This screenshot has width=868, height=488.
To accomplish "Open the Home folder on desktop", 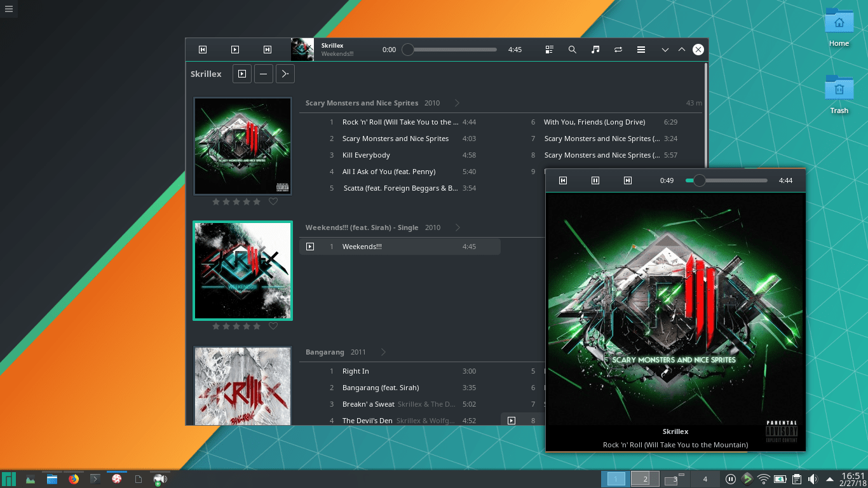I will pos(839,27).
